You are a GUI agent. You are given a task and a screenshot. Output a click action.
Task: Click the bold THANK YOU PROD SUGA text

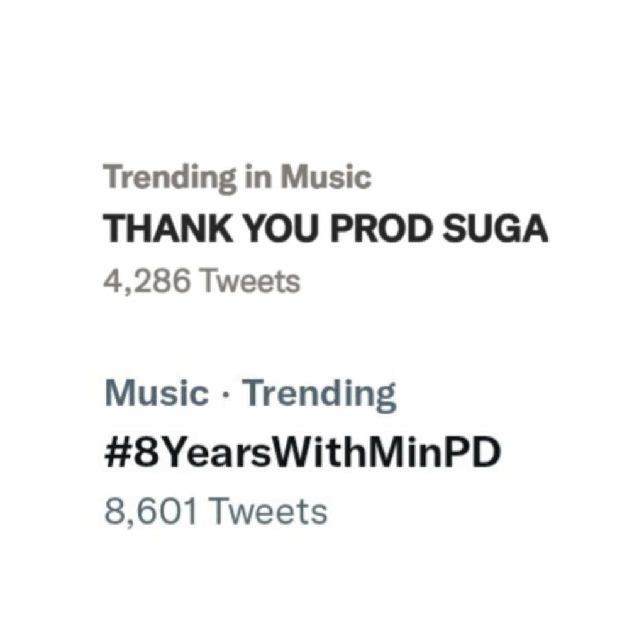(325, 226)
